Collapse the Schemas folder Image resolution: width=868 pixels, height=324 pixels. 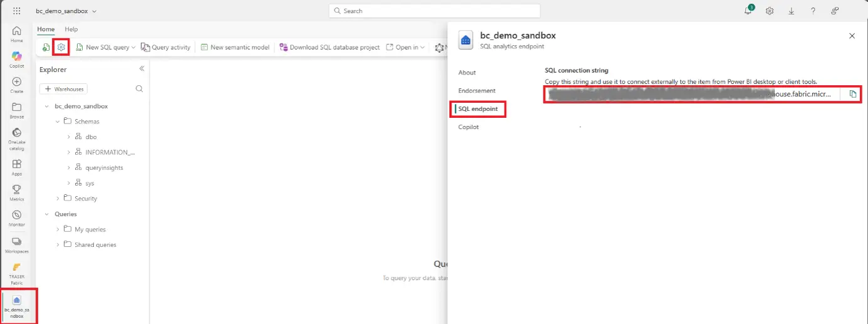coord(58,122)
